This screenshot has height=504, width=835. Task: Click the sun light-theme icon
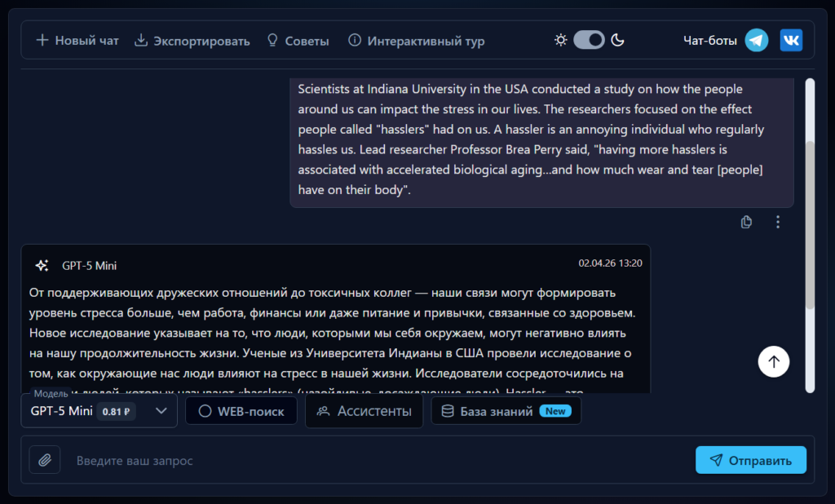coord(560,40)
